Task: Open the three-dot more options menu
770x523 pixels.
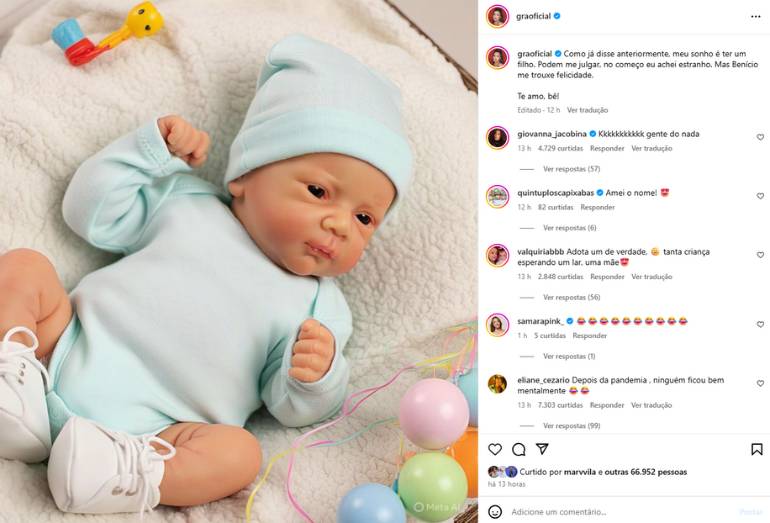Action: (x=755, y=17)
